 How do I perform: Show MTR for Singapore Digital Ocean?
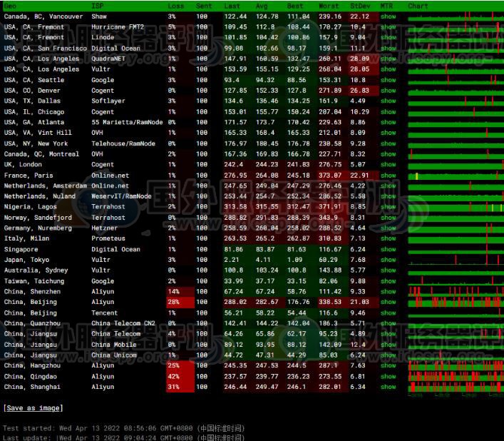point(389,249)
